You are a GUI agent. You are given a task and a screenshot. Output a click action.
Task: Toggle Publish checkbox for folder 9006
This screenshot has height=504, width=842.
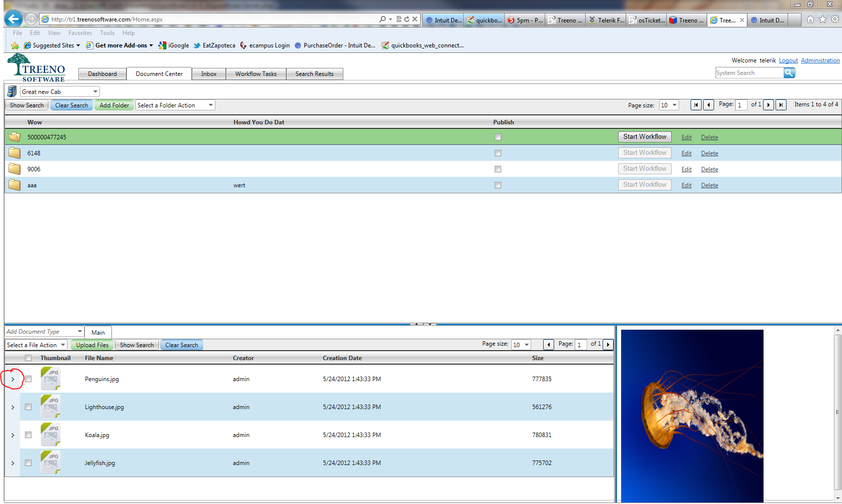[x=498, y=169]
